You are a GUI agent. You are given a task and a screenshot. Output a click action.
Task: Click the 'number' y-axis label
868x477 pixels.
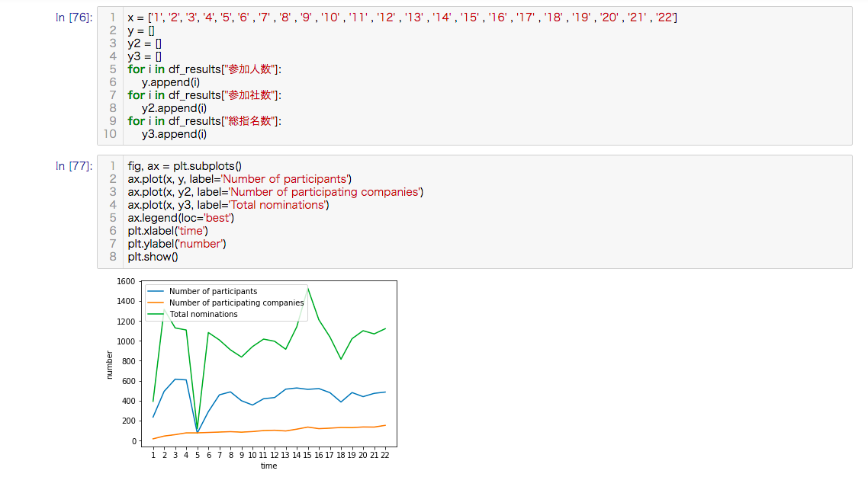[x=110, y=365]
